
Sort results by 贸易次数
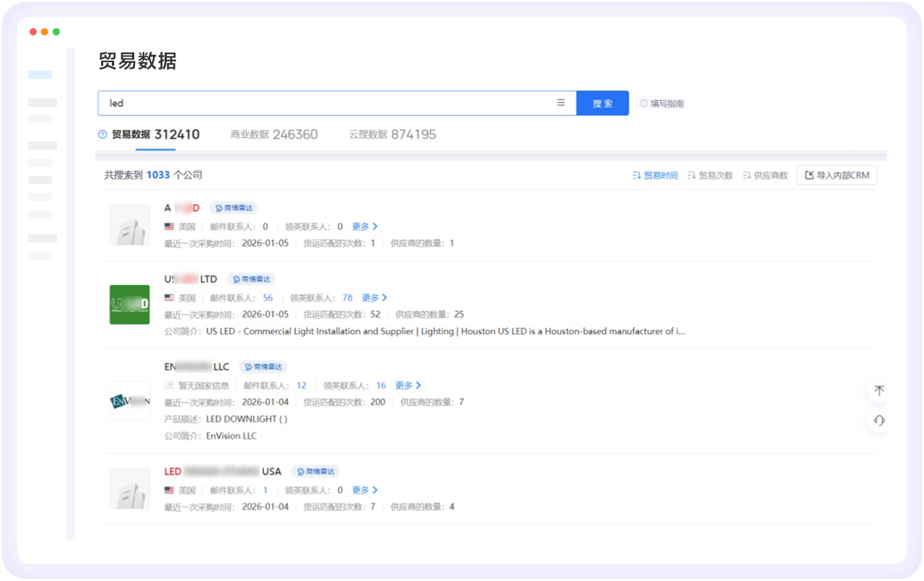point(710,175)
